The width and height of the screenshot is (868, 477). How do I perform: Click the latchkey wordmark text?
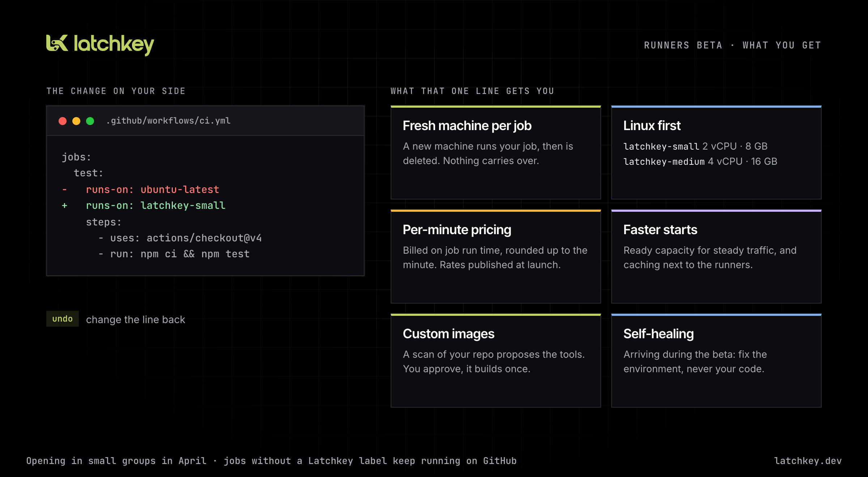pyautogui.click(x=114, y=45)
